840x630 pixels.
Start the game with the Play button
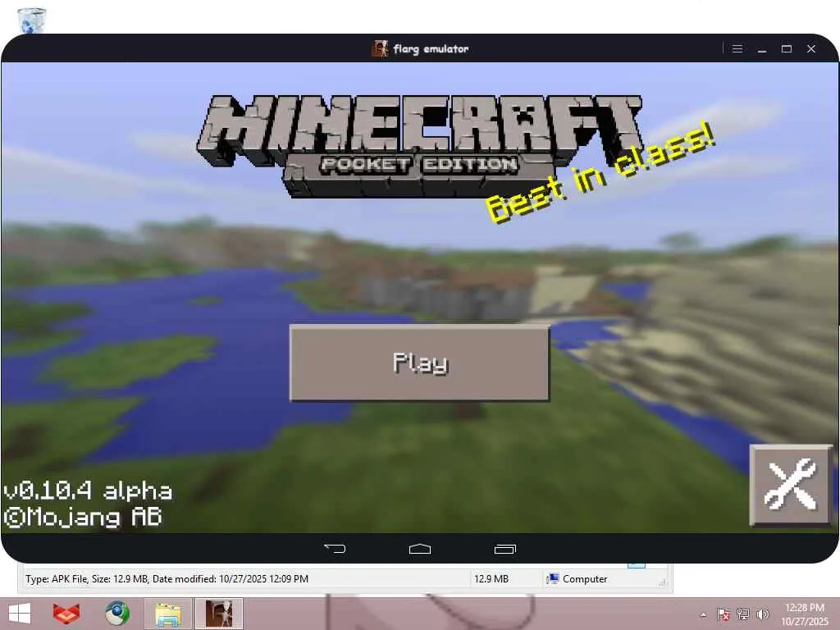click(x=419, y=363)
